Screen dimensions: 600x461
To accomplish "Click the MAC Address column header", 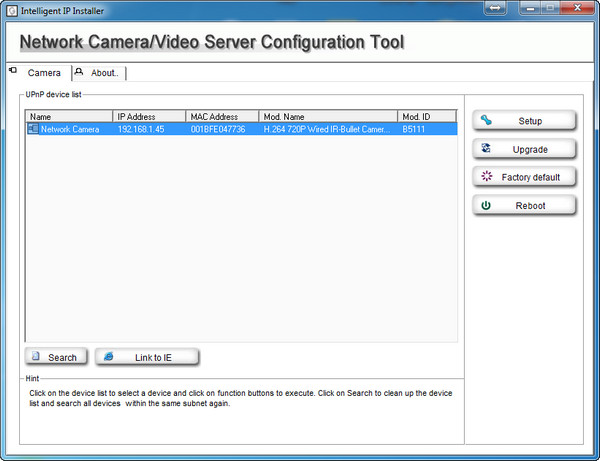I will point(222,116).
